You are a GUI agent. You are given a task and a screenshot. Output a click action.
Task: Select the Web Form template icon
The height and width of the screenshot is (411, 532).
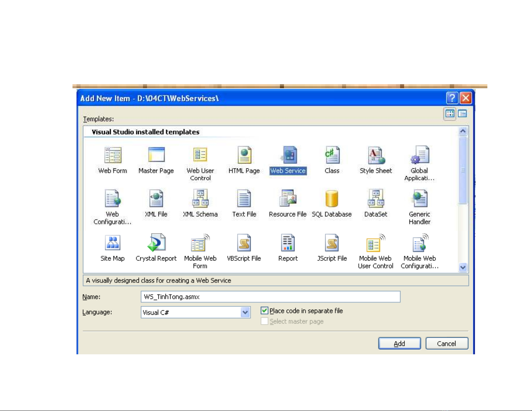[113, 156]
